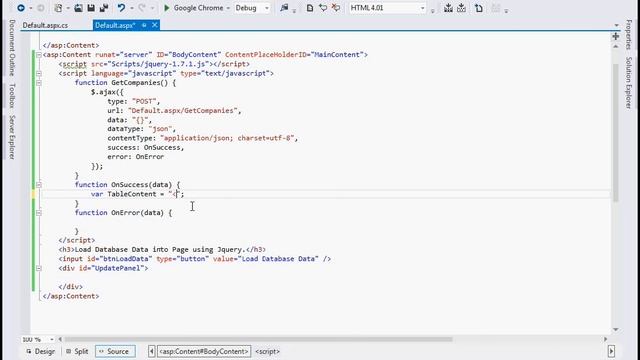
Task: Open the Navigate Backward history dropdown
Action: [x=31, y=8]
